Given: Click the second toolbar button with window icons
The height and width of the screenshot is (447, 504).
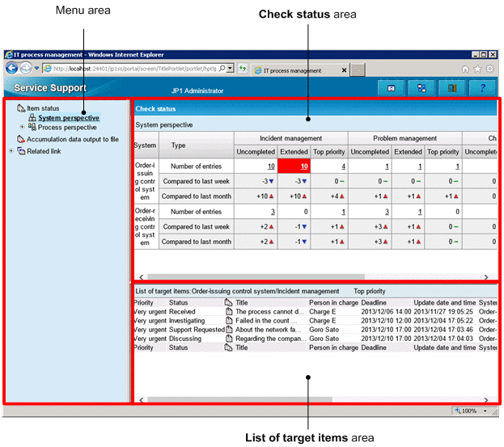Looking at the screenshot, I should pyautogui.click(x=421, y=88).
